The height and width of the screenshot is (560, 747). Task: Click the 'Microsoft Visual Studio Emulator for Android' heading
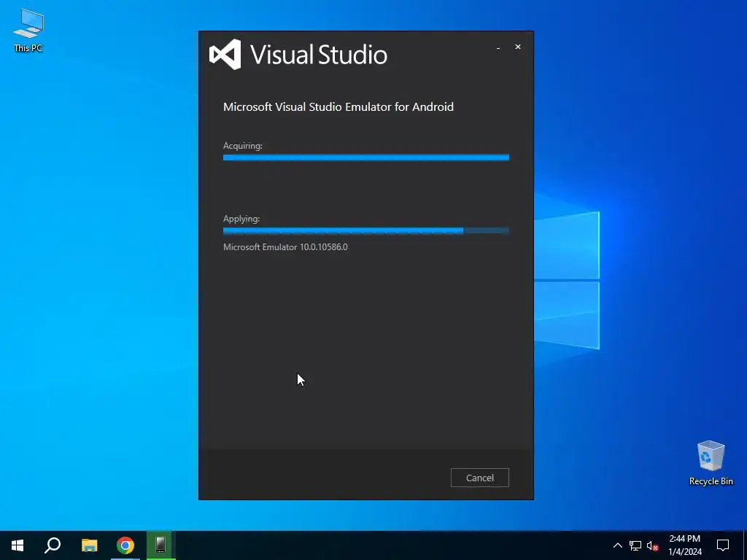click(338, 106)
